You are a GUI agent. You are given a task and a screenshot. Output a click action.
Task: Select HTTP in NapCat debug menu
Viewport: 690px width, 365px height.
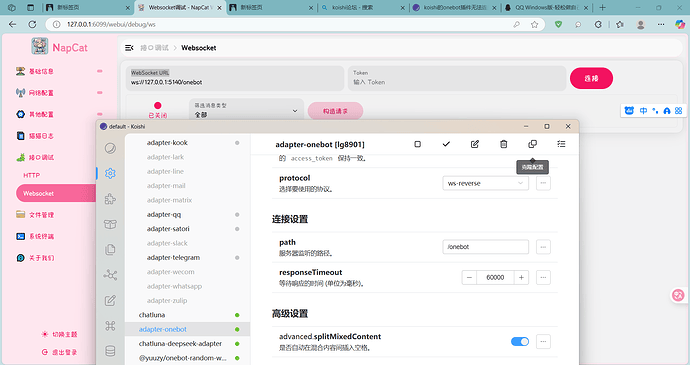[32, 175]
